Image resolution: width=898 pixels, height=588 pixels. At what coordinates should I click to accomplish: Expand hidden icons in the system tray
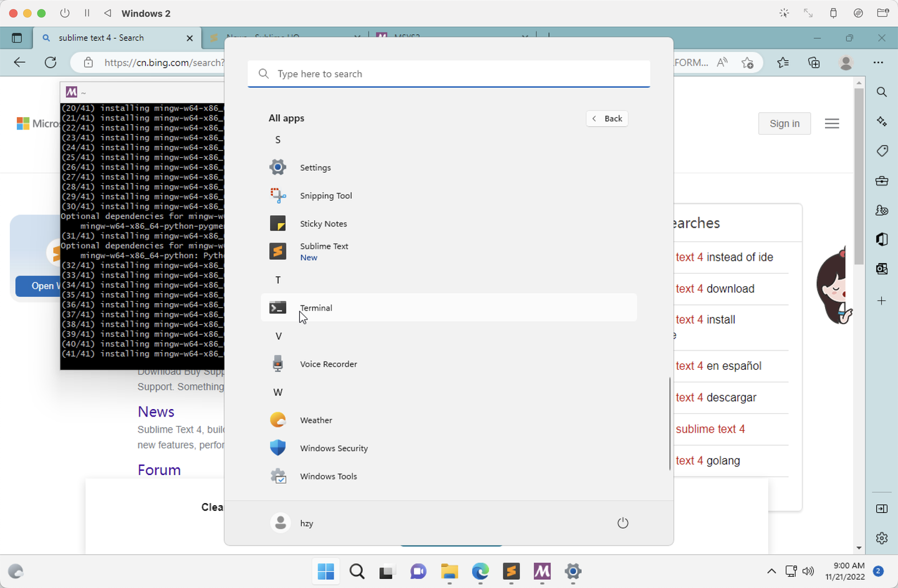771,571
